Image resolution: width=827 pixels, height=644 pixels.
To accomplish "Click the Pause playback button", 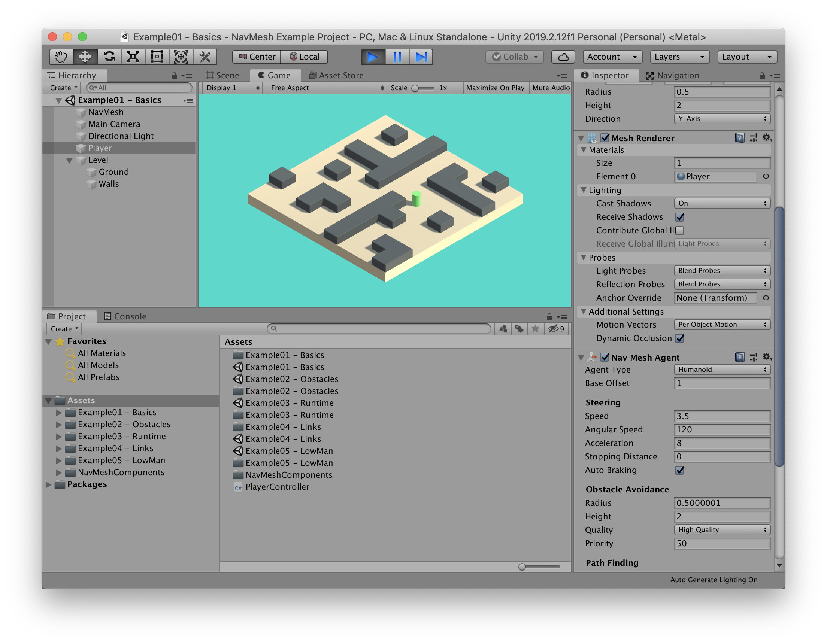I will click(x=397, y=57).
